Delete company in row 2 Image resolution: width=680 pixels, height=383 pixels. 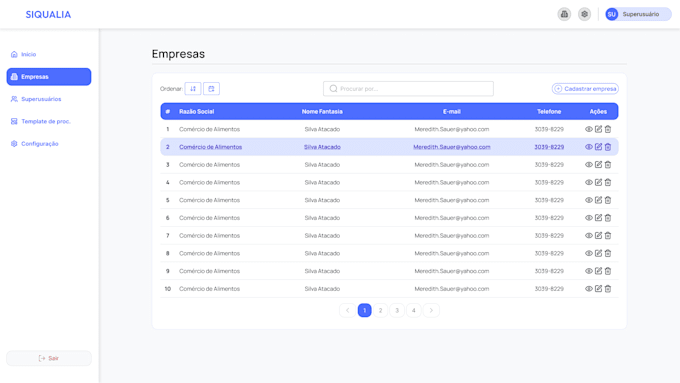[608, 147]
